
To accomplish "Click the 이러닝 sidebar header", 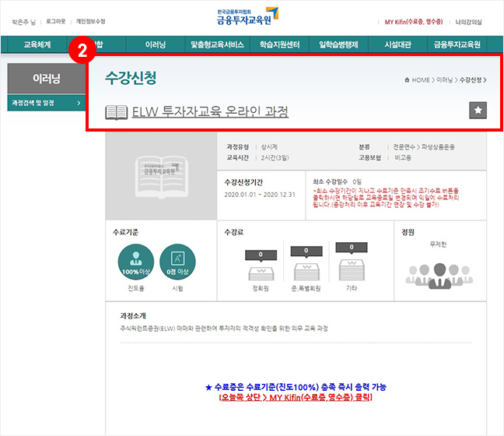I will [47, 78].
